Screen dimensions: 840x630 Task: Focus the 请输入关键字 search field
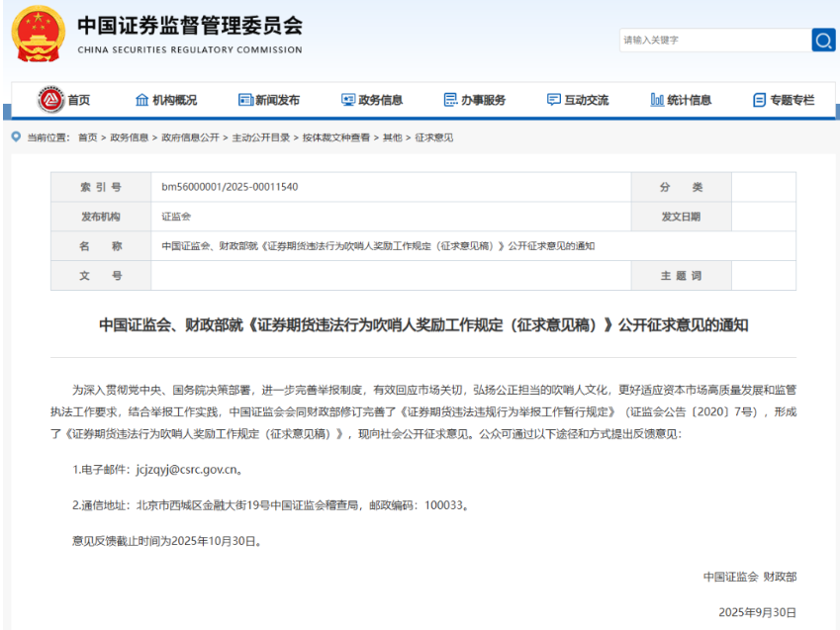(x=715, y=41)
